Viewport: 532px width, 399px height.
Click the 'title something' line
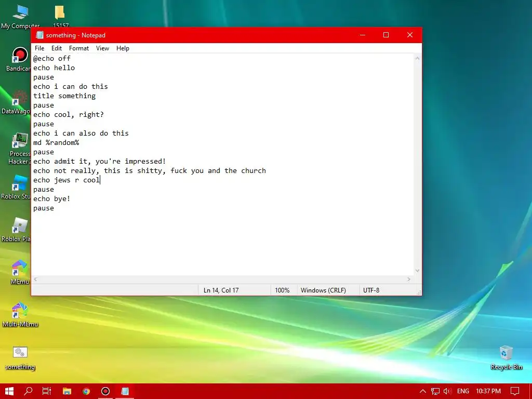coord(64,96)
